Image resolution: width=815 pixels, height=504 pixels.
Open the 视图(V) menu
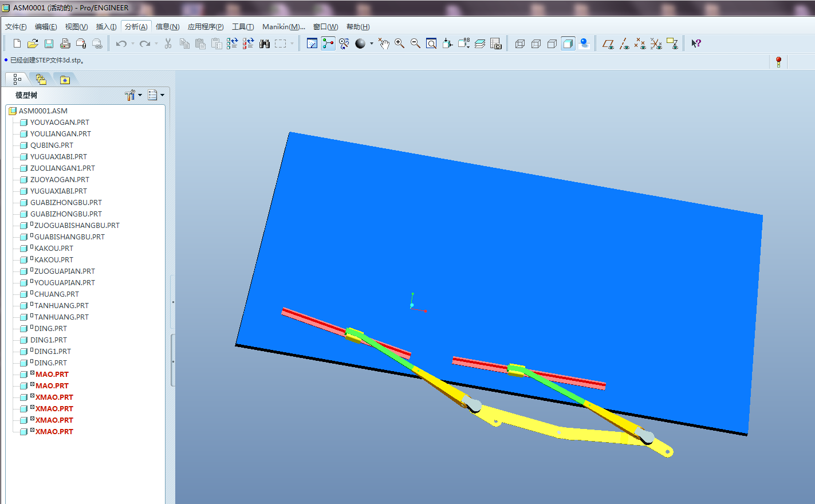[76, 27]
